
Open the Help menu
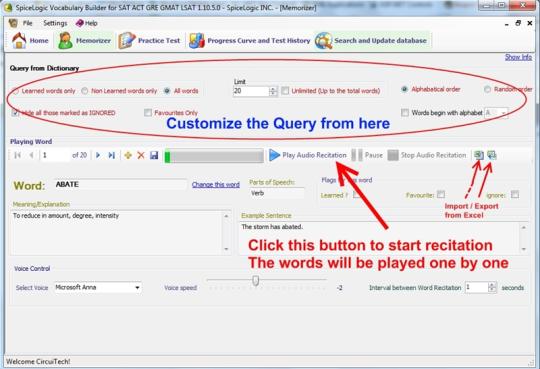(87, 23)
